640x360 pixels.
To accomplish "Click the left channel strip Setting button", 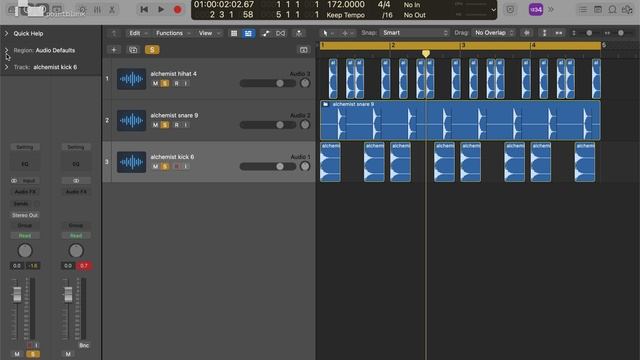I will click(x=25, y=147).
